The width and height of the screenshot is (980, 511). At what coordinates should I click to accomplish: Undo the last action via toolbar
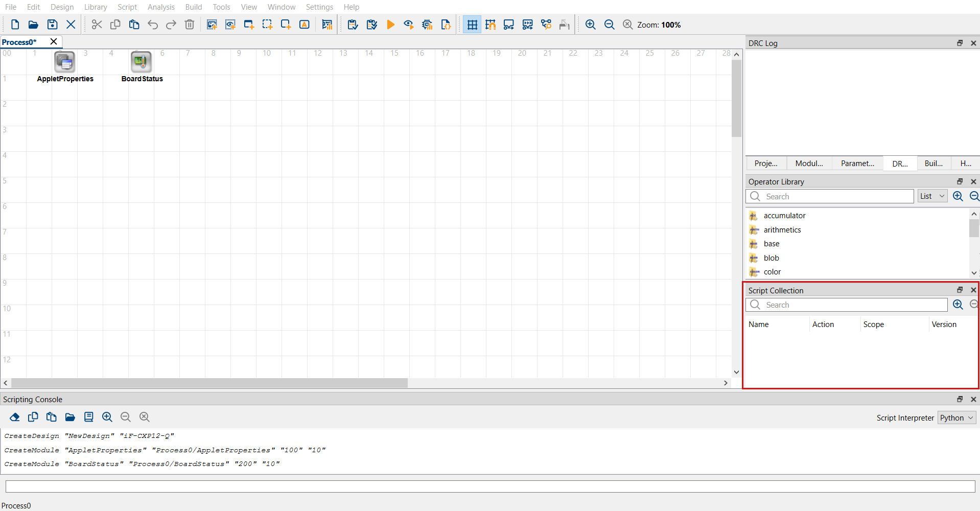pos(152,24)
